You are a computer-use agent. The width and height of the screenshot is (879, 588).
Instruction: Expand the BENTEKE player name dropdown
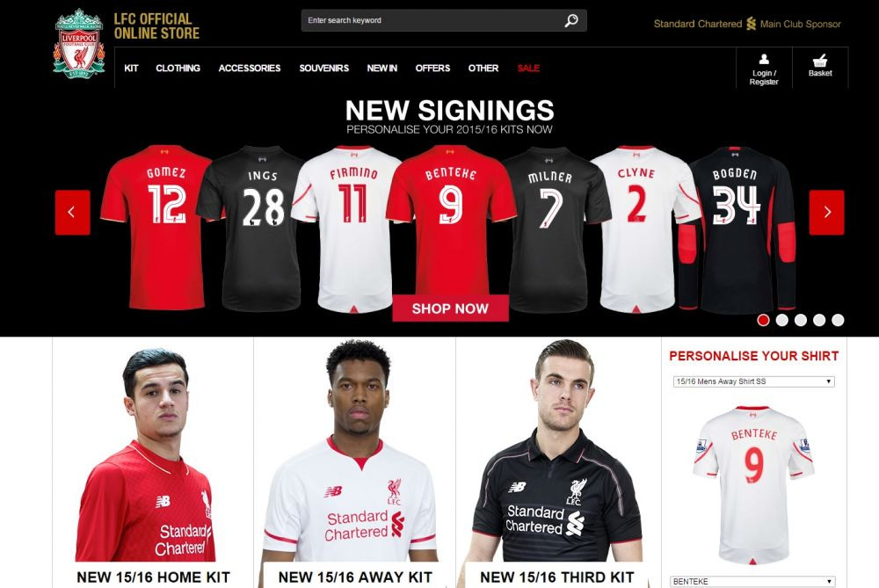coord(752,581)
